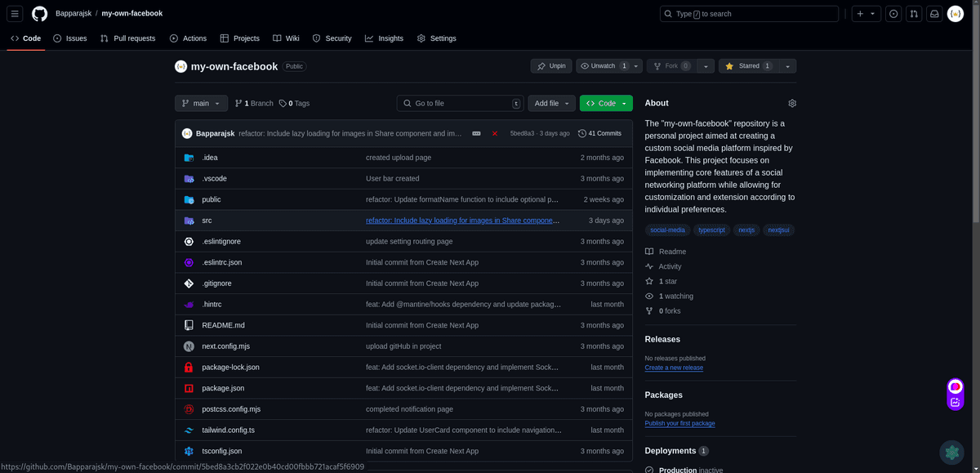View the 41 Commits history
Viewport: 980px width, 473px height.
599,133
